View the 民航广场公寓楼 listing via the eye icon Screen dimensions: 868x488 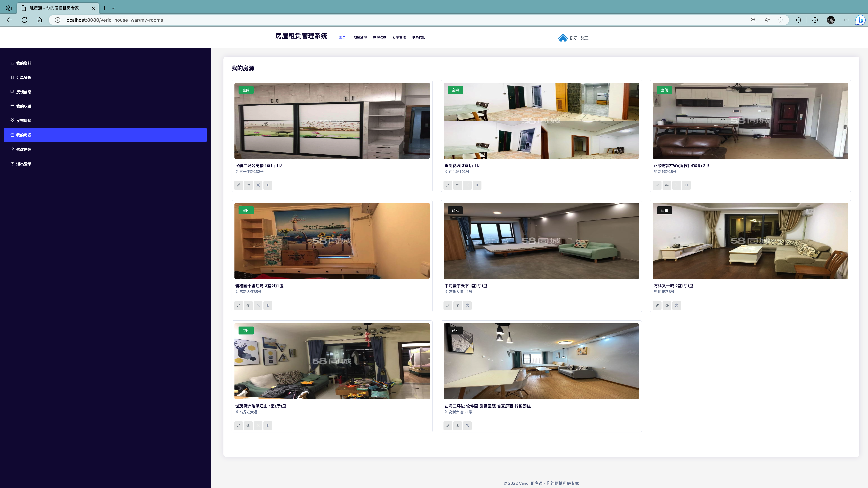pyautogui.click(x=248, y=185)
